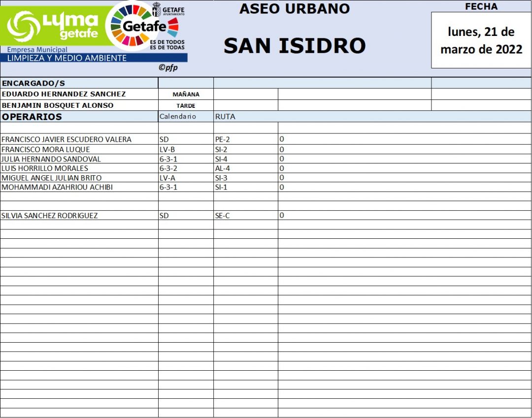Screen dimensions: 532x418
Task: Click the AL-4 route cell
Action: pos(223,168)
